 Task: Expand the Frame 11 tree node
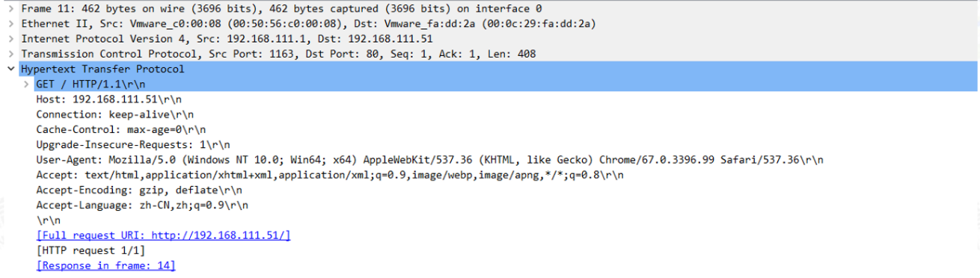pos(10,10)
